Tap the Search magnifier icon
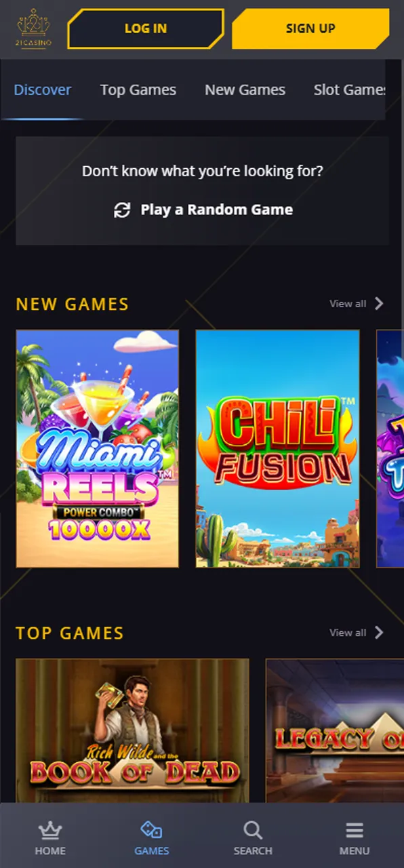404x868 pixels. [253, 830]
